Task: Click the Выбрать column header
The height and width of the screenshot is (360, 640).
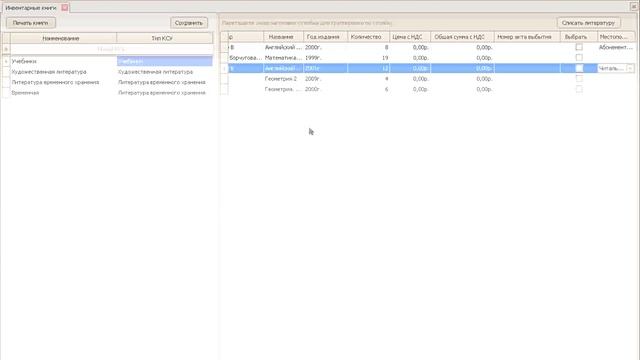Action: (x=578, y=37)
